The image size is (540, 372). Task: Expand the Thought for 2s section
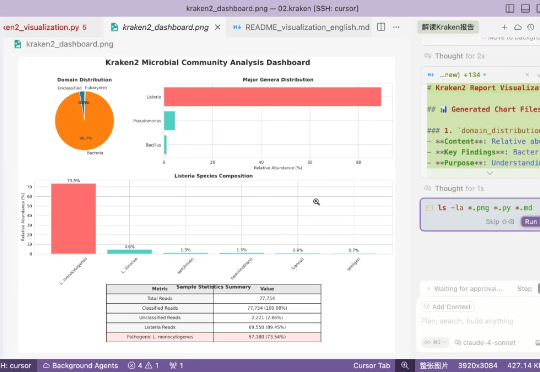pyautogui.click(x=455, y=56)
